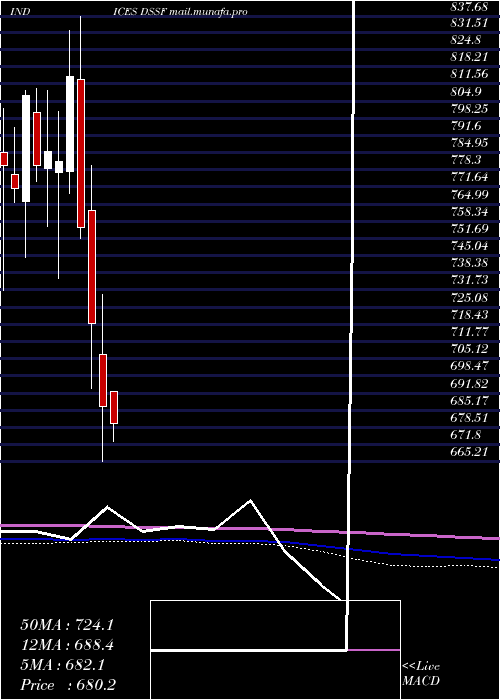Select the 725.08 axis label

469,297
